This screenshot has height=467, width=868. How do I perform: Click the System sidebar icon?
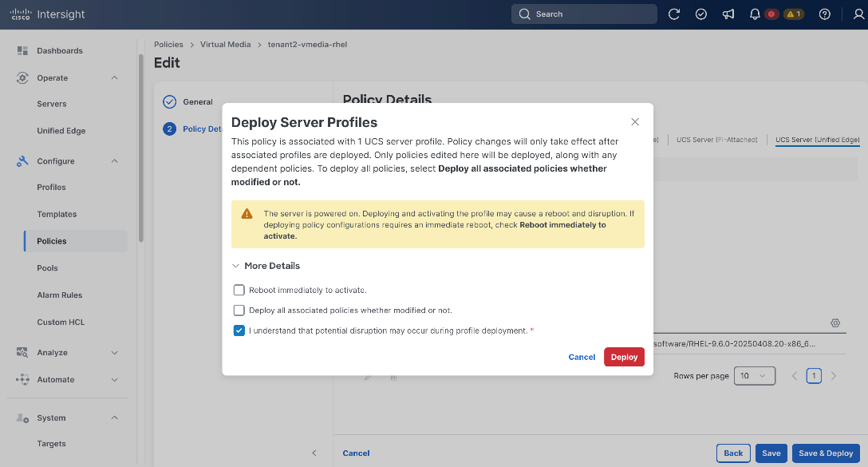(x=22, y=418)
